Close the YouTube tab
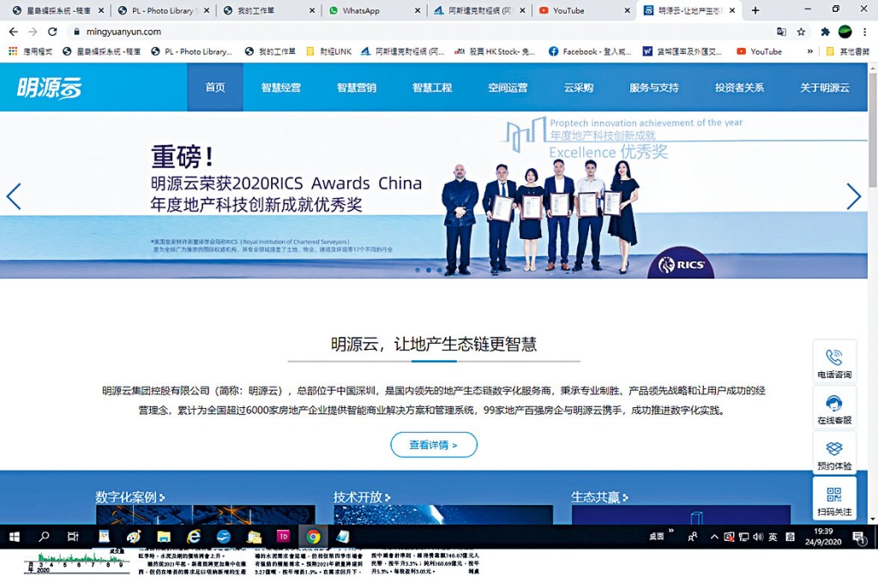This screenshot has height=588, width=878. tap(627, 10)
